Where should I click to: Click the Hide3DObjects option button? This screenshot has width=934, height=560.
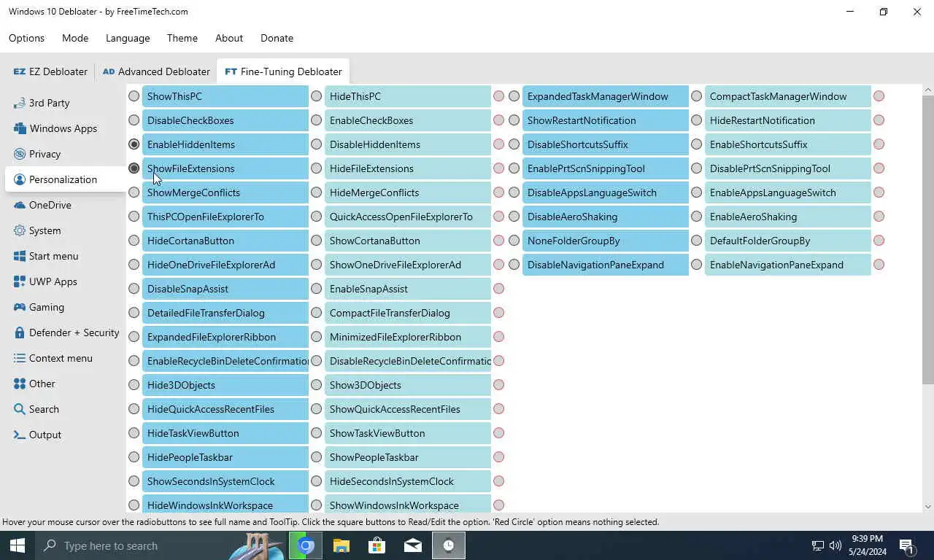point(225,385)
